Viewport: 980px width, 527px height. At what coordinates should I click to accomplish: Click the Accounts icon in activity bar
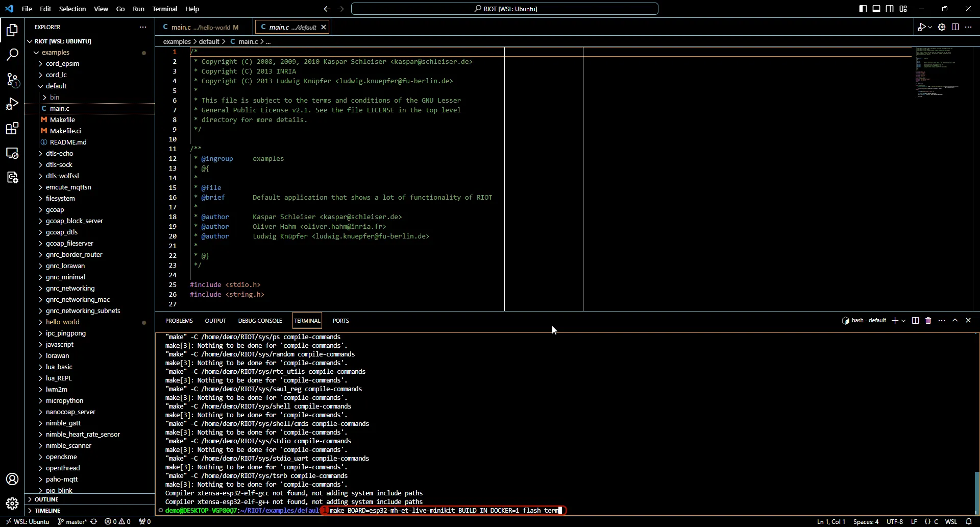[x=12, y=479]
